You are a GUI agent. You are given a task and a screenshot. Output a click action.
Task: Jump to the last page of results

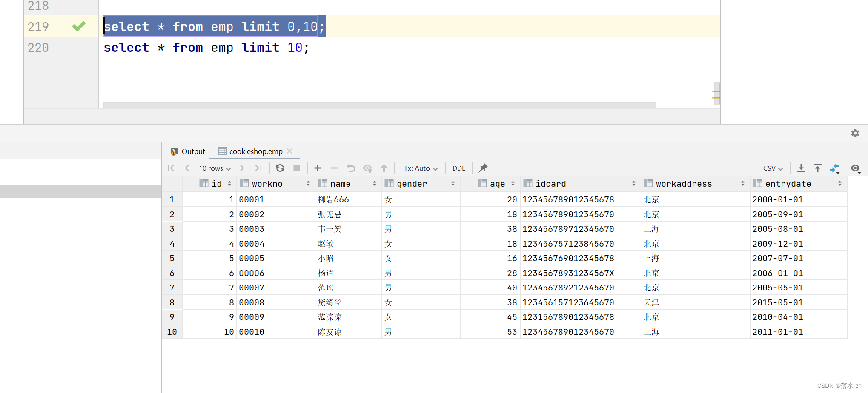coord(258,168)
